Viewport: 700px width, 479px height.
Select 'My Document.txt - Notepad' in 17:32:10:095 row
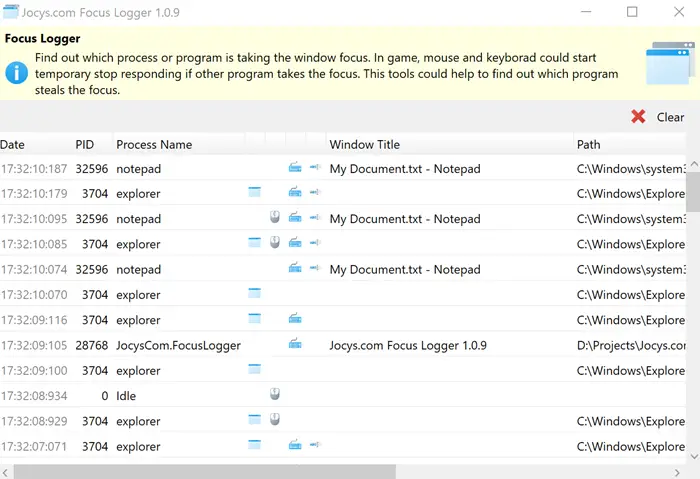(x=405, y=219)
